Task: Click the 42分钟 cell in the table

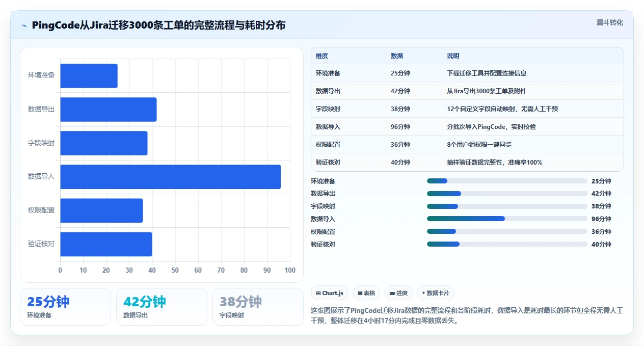Action: 400,91
